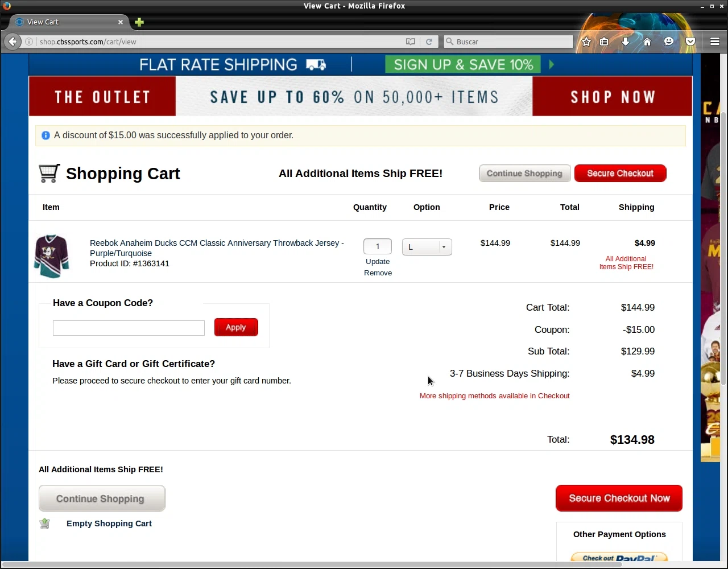The height and width of the screenshot is (569, 728).
Task: Open the Anaheim Ducks jersey thumbnail
Action: (x=52, y=255)
